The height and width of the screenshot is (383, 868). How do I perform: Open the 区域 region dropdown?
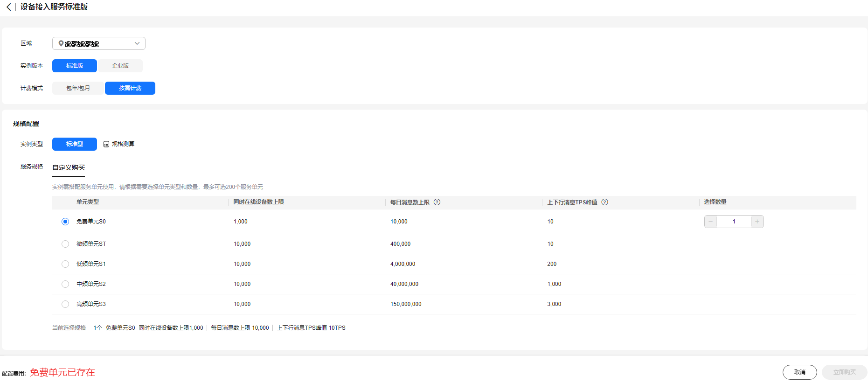(x=98, y=43)
